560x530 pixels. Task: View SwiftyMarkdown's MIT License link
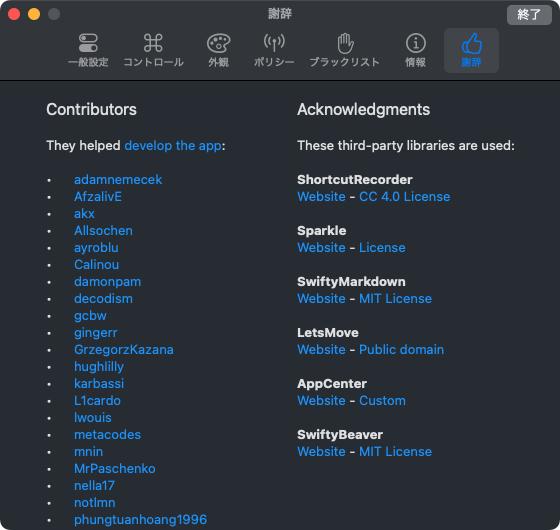pos(395,299)
